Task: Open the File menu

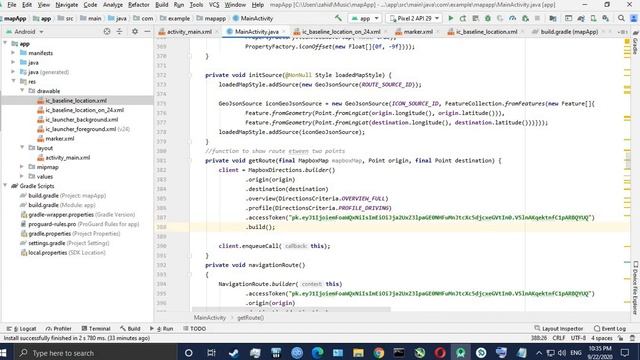Action: [x=11, y=5]
